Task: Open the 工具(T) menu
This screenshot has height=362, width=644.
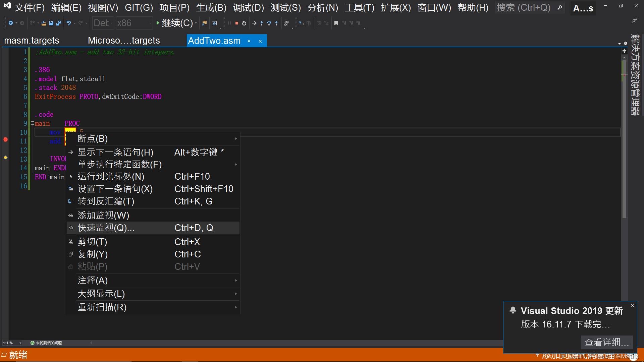Action: [x=360, y=7]
